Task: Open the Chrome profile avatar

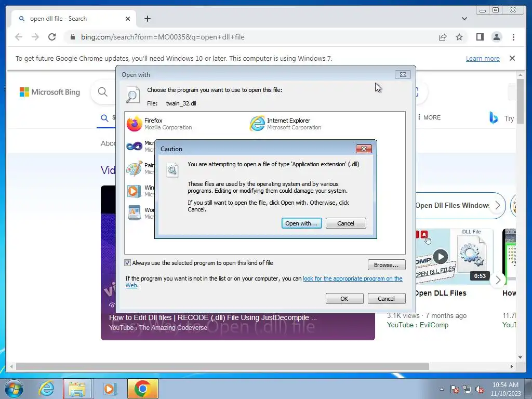Action: coord(497,37)
